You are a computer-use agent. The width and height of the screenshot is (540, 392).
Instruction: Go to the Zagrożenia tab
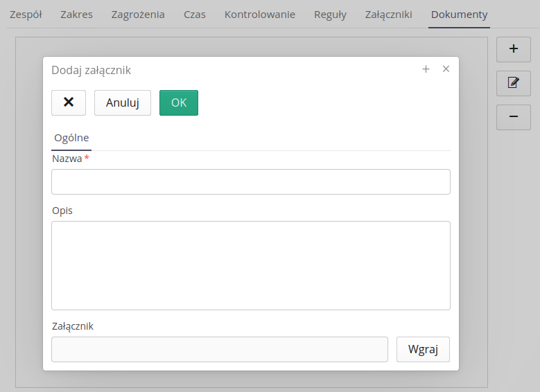pyautogui.click(x=138, y=15)
